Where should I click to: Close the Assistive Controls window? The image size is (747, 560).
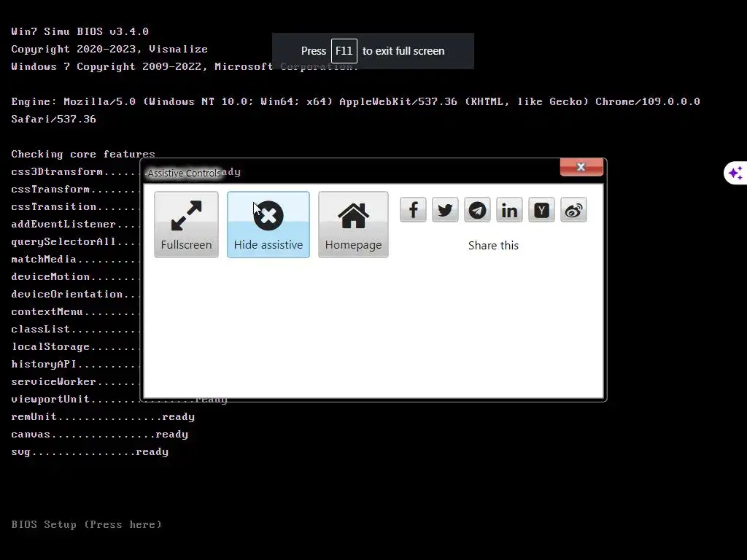(x=581, y=167)
